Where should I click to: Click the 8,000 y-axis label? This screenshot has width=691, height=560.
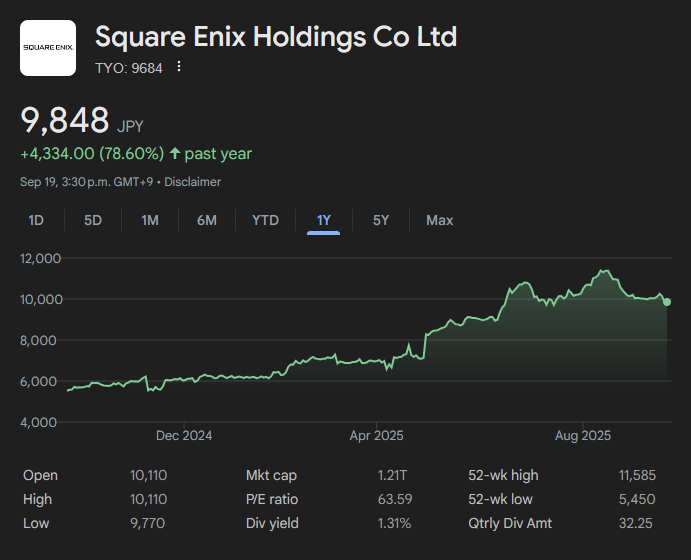point(38,341)
